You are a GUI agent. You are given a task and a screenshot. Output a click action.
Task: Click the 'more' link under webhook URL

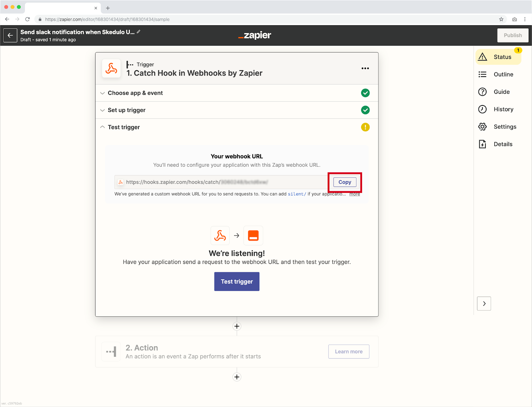tap(354, 194)
